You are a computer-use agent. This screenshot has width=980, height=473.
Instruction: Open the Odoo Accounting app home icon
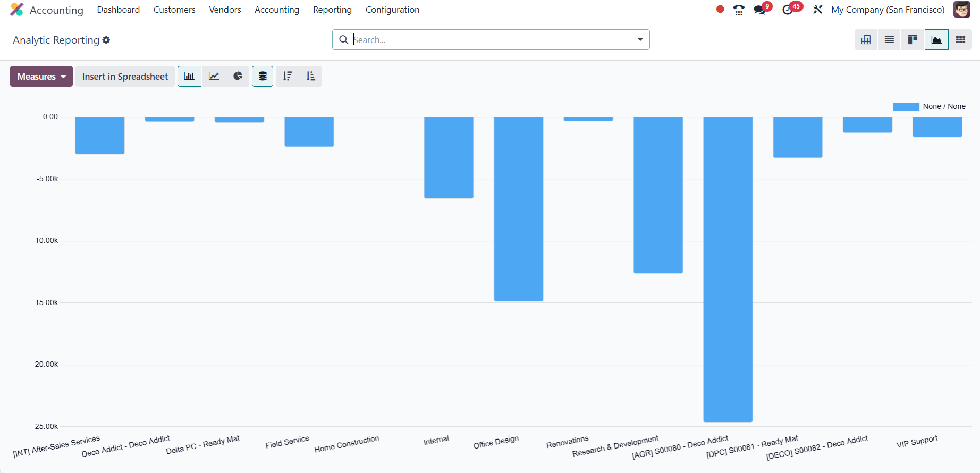pos(17,10)
